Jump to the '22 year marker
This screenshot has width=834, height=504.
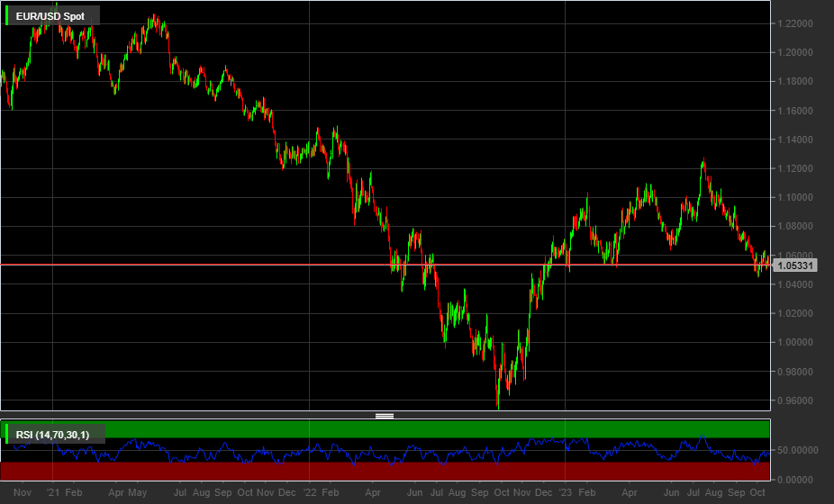[x=309, y=493]
